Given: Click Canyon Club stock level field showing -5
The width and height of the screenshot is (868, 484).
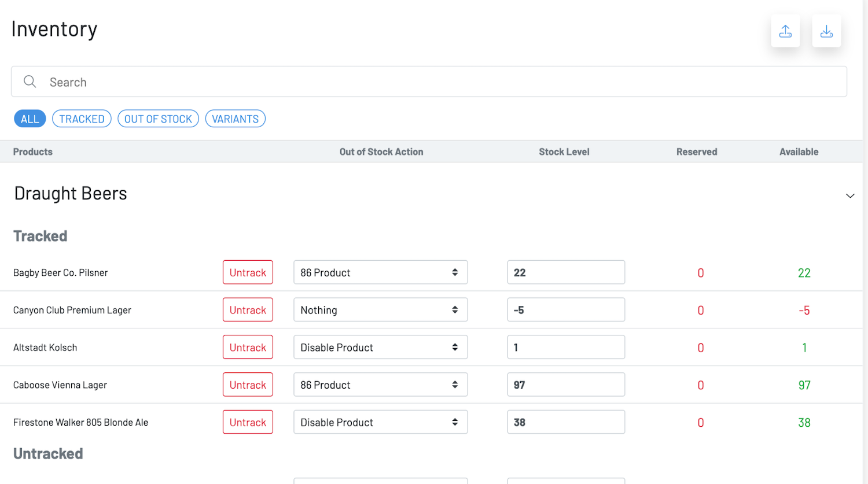Looking at the screenshot, I should [565, 310].
